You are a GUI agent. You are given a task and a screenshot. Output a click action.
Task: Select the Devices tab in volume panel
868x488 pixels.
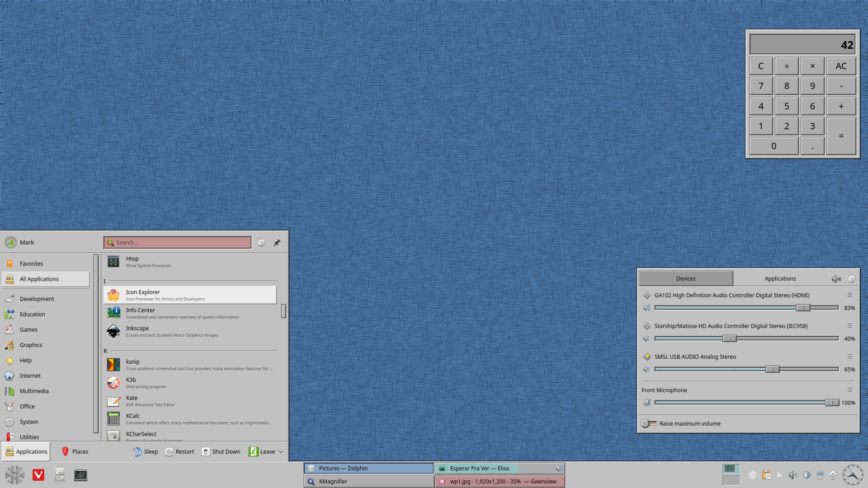tap(686, 279)
